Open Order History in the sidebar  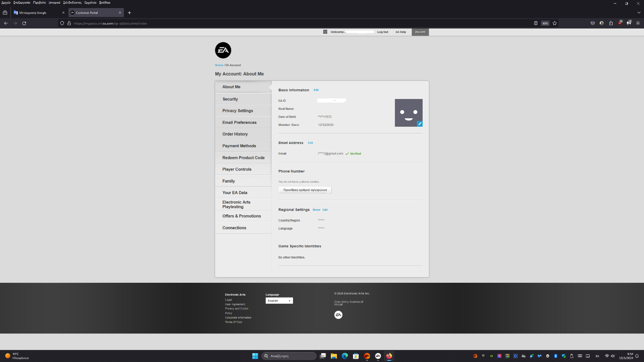243,134
